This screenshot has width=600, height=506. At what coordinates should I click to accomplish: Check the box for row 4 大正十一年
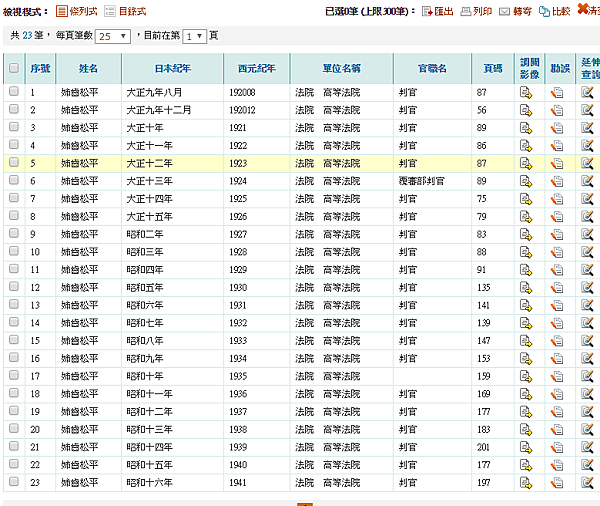pos(14,144)
